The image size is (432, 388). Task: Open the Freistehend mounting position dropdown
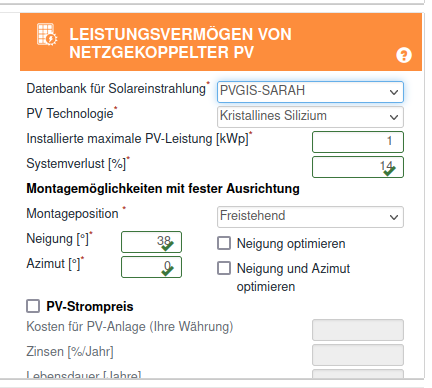coord(310,217)
